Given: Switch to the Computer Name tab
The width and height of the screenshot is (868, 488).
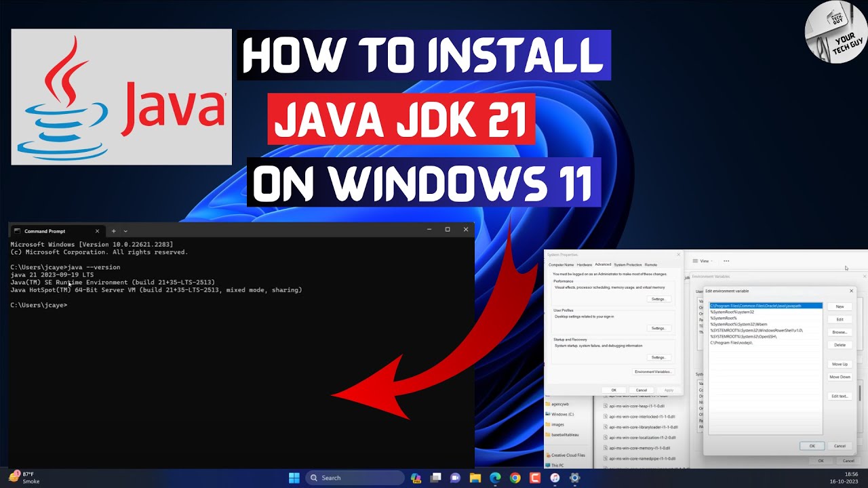Looking at the screenshot, I should tap(561, 264).
